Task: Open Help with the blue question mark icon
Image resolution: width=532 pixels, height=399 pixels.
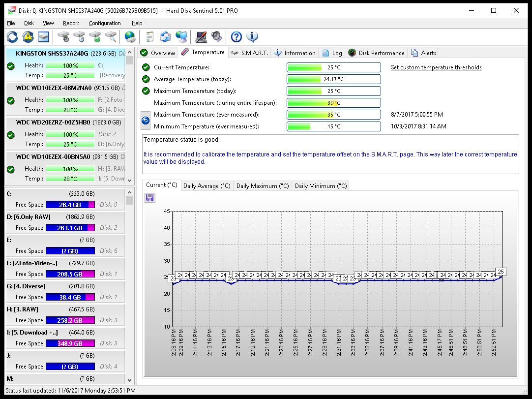Action: click(236, 37)
